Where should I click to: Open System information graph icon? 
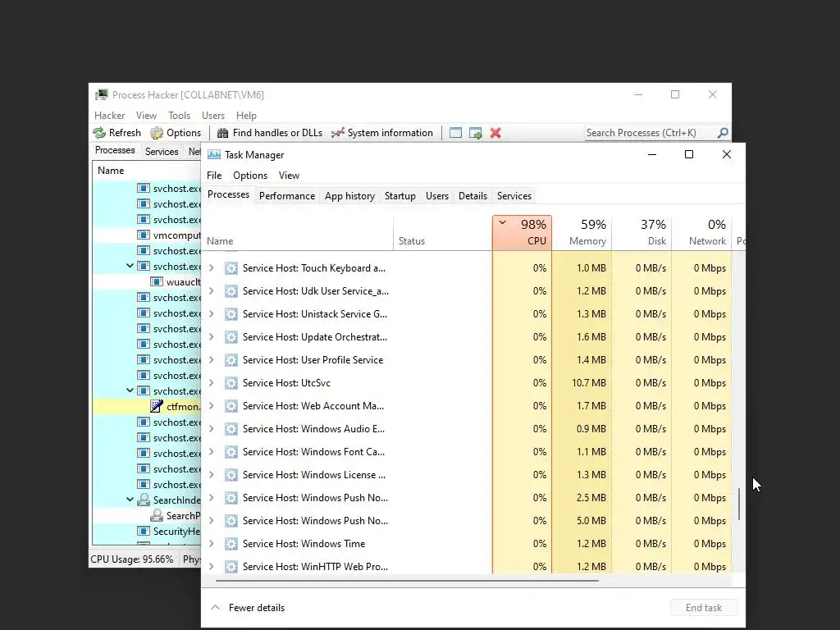[x=337, y=133]
